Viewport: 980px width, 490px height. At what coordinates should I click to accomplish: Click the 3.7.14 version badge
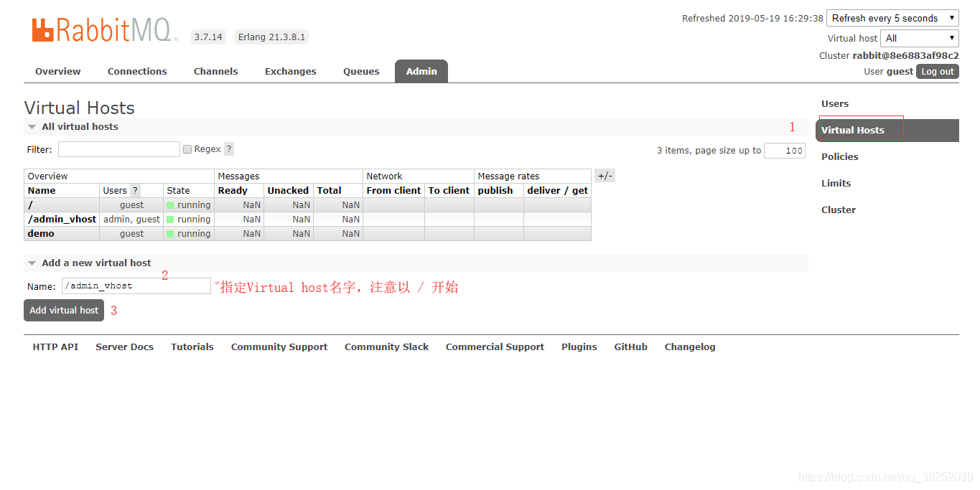click(208, 37)
